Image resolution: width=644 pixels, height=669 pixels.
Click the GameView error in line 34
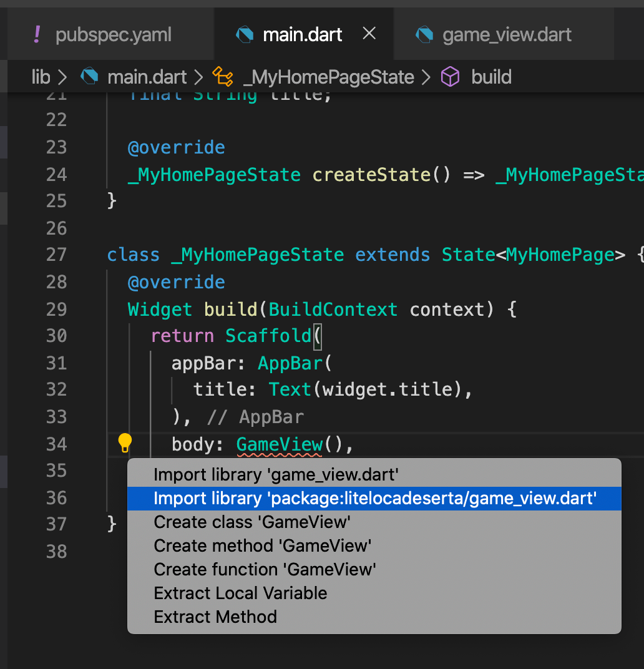coord(279,444)
